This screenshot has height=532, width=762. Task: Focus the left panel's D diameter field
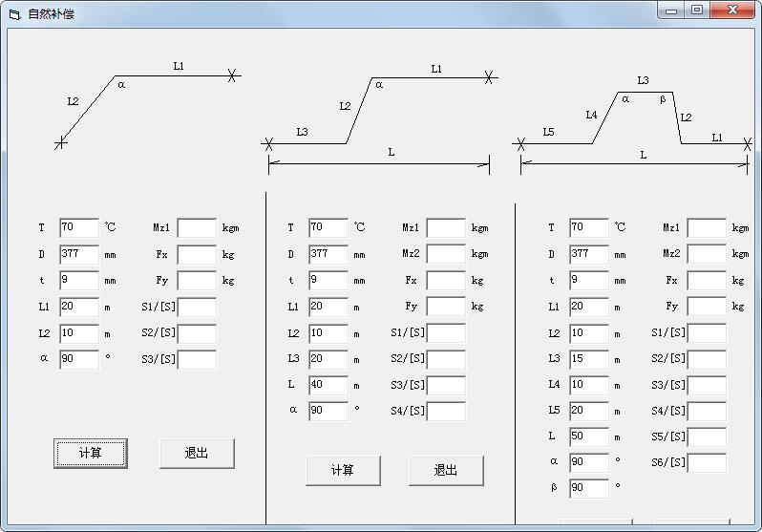click(x=79, y=255)
